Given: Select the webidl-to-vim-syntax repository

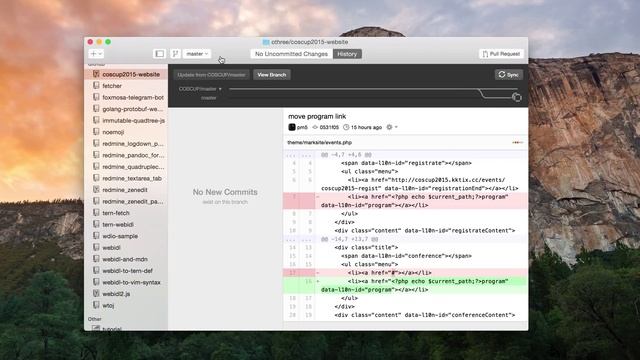Looking at the screenshot, I should click(x=126, y=282).
